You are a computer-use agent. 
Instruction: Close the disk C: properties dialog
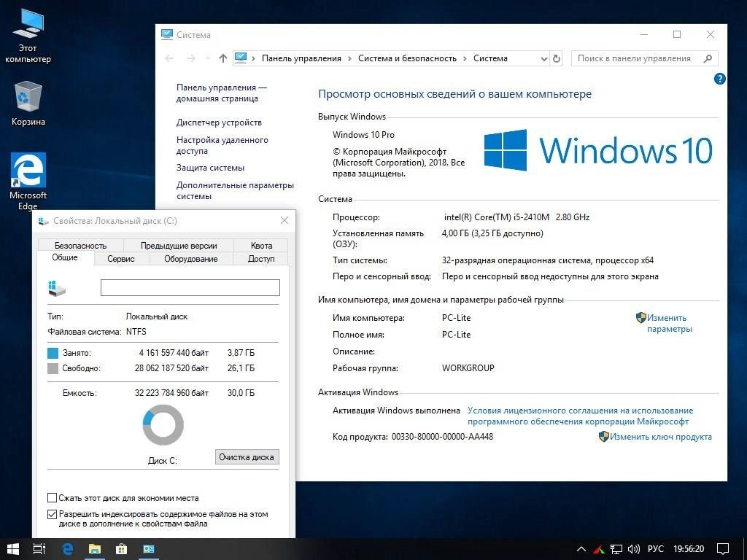(x=285, y=220)
